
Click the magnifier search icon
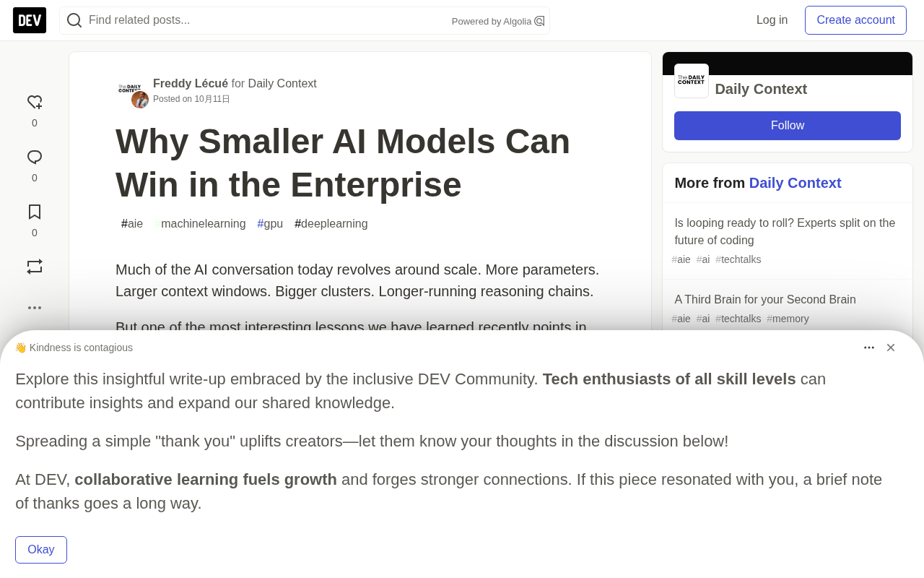(x=74, y=20)
